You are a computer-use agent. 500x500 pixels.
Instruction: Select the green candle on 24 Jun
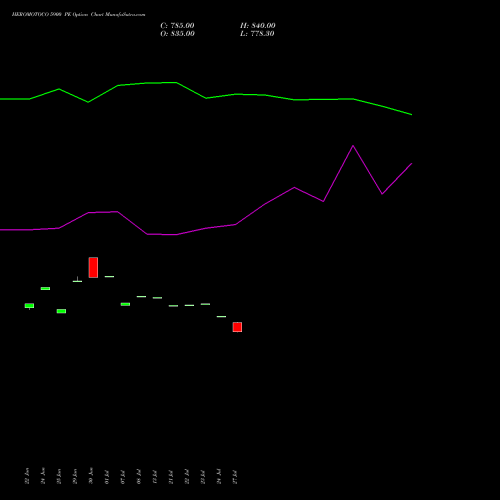coord(45,288)
